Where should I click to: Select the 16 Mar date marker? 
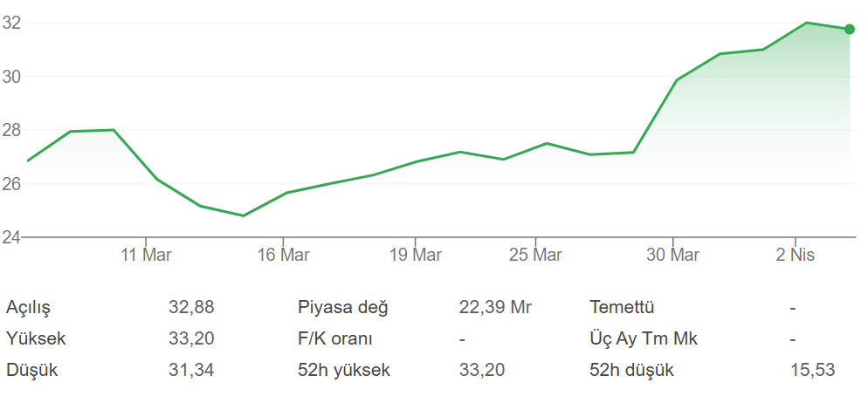[x=284, y=255]
